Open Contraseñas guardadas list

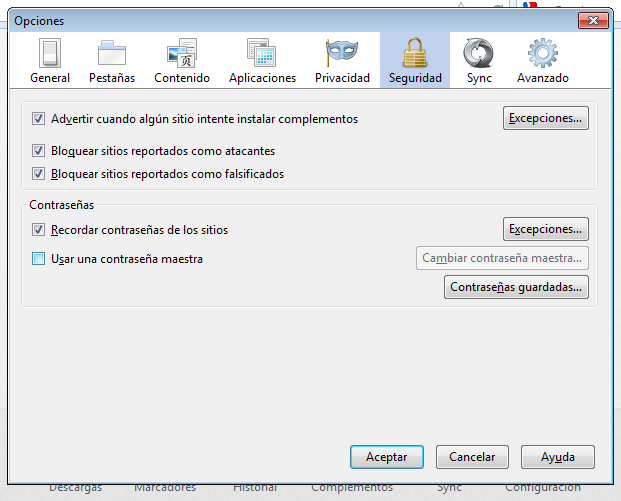tap(516, 287)
